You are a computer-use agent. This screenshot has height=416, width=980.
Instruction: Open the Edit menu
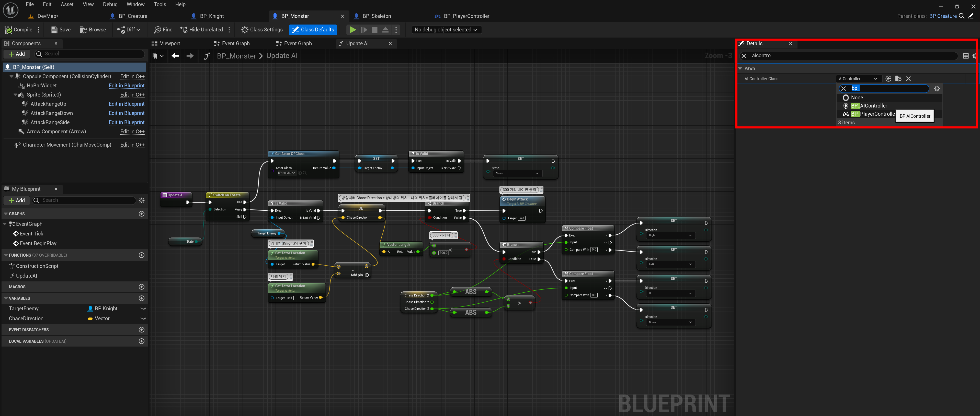click(x=47, y=4)
